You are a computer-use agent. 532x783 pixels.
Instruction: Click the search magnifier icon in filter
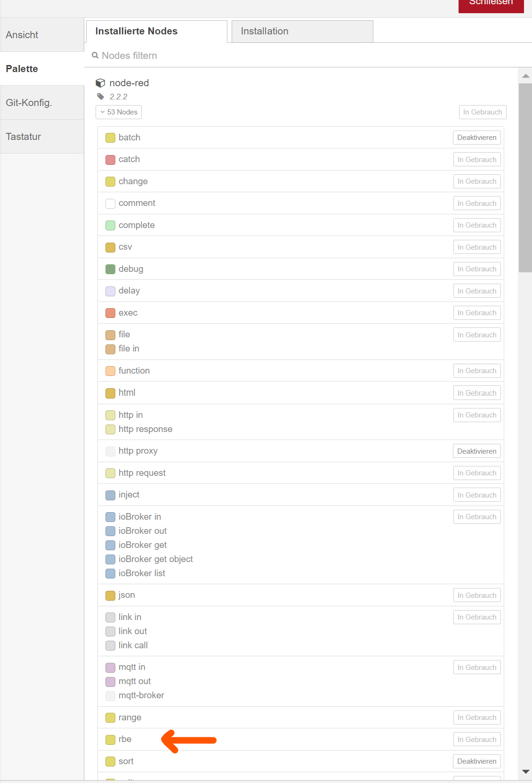[95, 56]
